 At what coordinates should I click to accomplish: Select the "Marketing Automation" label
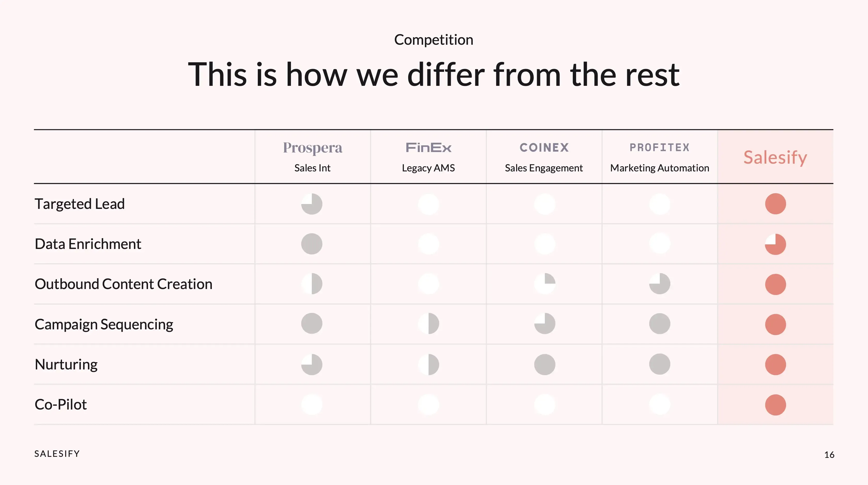coord(660,168)
